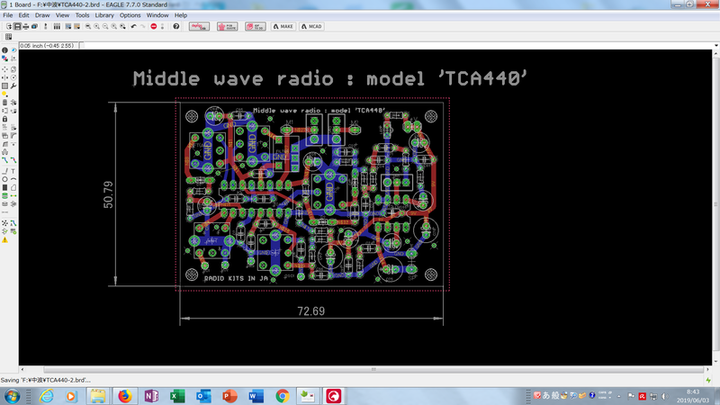
Task: Open the Library menu
Action: [x=104, y=16]
